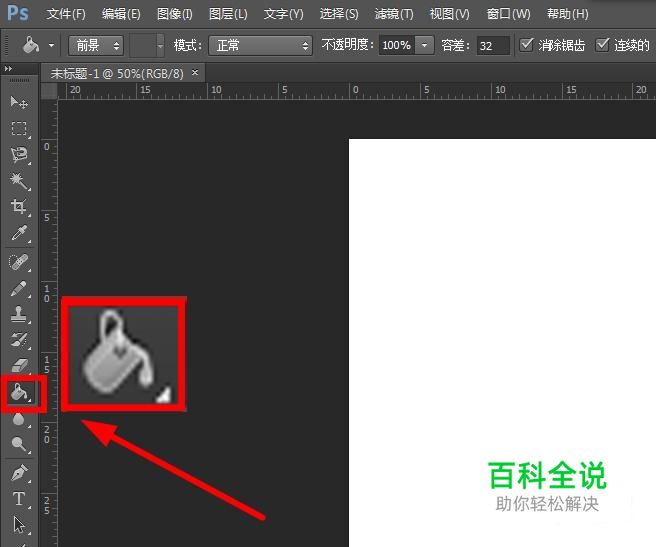Click the 不透明度 label text
This screenshot has width=656, height=547.
click(347, 44)
